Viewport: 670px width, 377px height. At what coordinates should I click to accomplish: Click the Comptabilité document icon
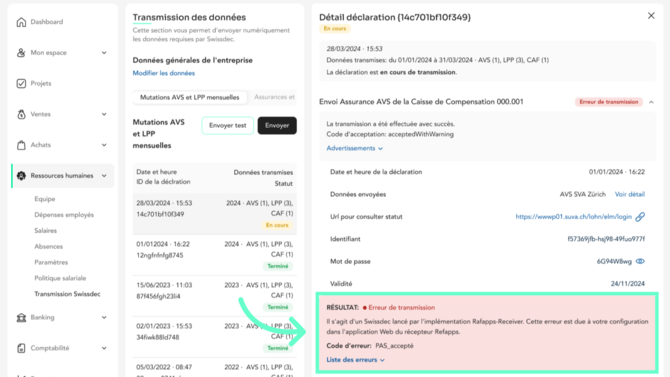coord(21,348)
